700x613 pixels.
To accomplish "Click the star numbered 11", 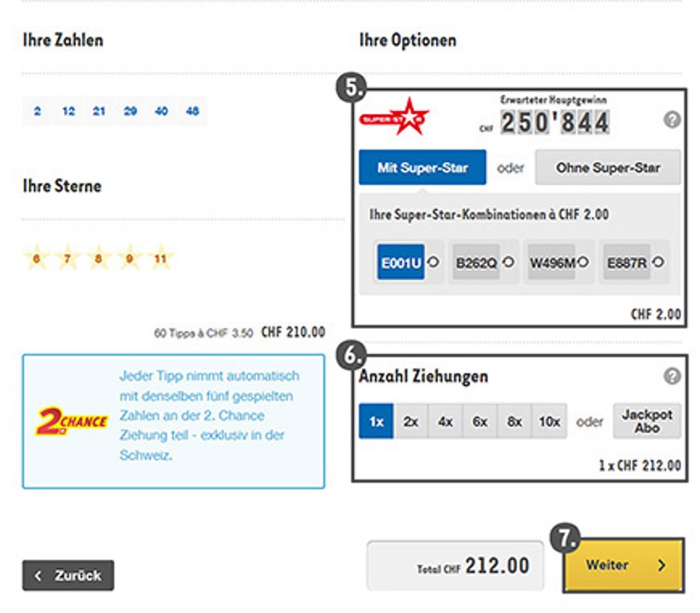I will pyautogui.click(x=160, y=258).
